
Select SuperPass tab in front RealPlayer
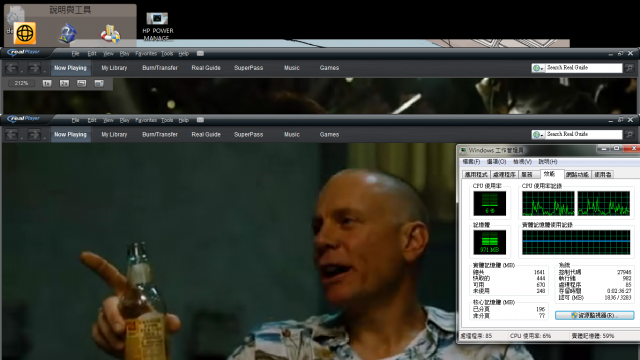click(x=249, y=134)
